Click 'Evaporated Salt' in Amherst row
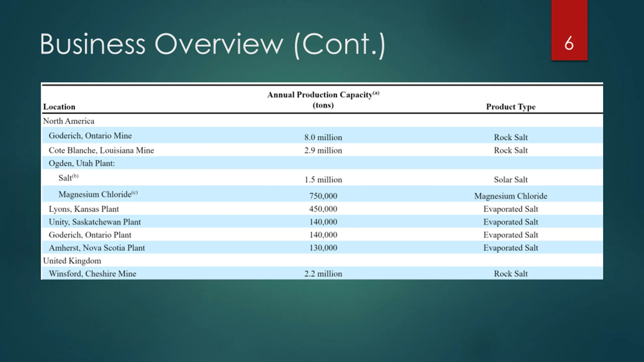Viewport: 644px width, 362px height. point(511,248)
